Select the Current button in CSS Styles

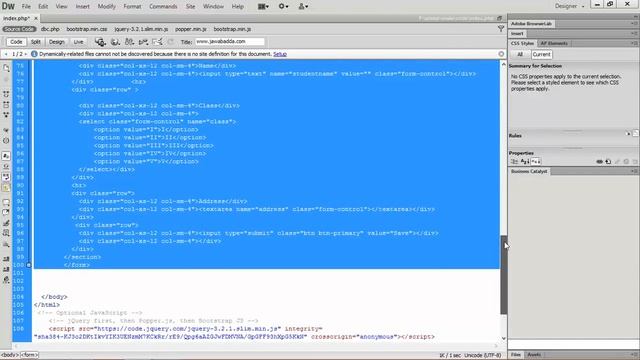[542, 54]
